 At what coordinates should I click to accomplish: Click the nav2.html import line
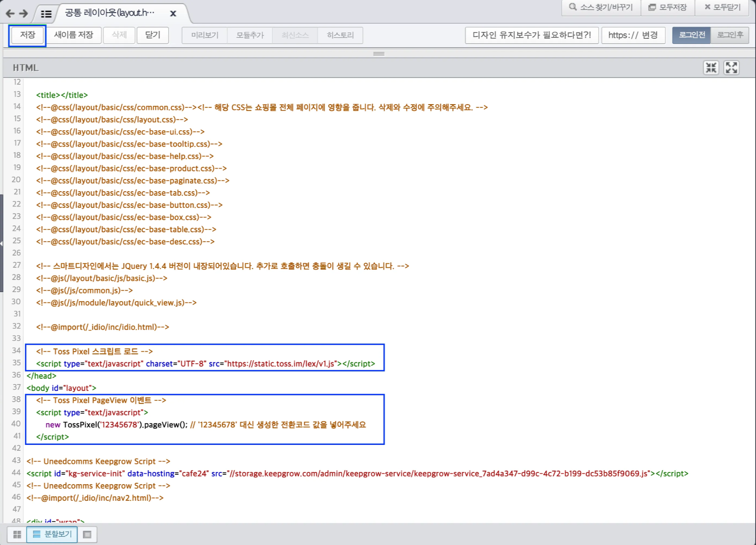(x=95, y=498)
